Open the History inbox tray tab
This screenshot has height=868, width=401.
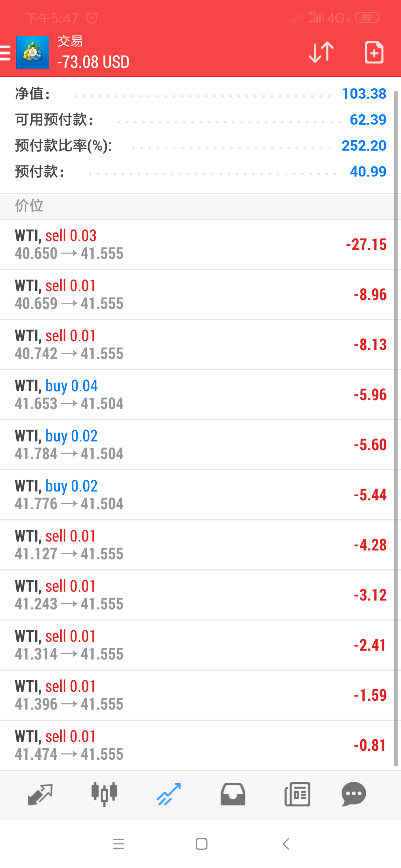click(x=233, y=794)
